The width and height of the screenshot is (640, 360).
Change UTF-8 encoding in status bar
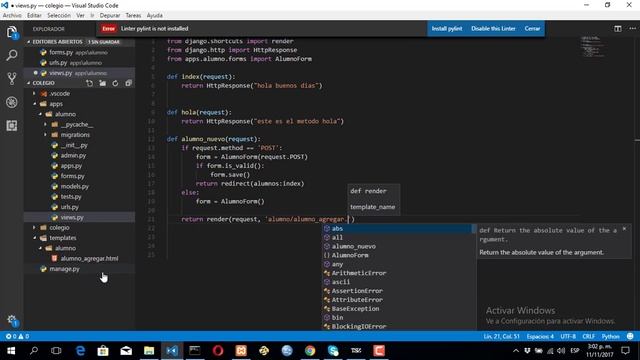click(x=568, y=336)
